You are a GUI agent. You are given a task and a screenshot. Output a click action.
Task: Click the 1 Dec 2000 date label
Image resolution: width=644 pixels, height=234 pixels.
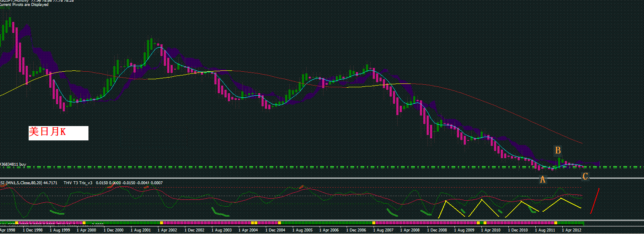113,231
